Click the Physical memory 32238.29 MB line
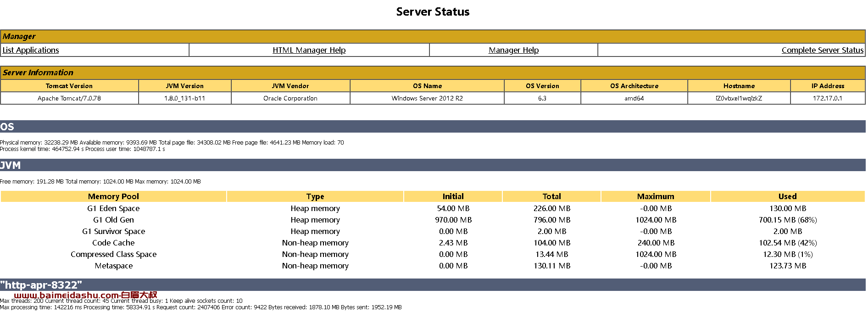Screen dimensions: 868x312 pyautogui.click(x=172, y=143)
